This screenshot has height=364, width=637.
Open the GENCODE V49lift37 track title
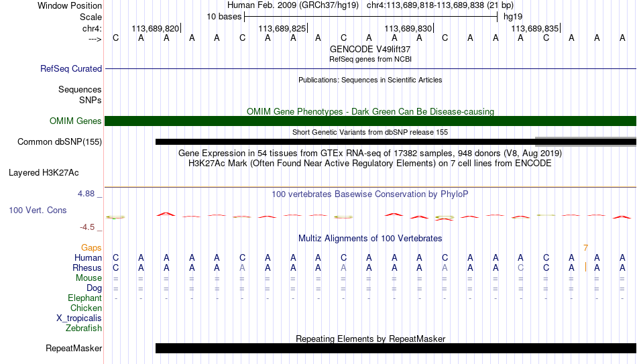[370, 49]
